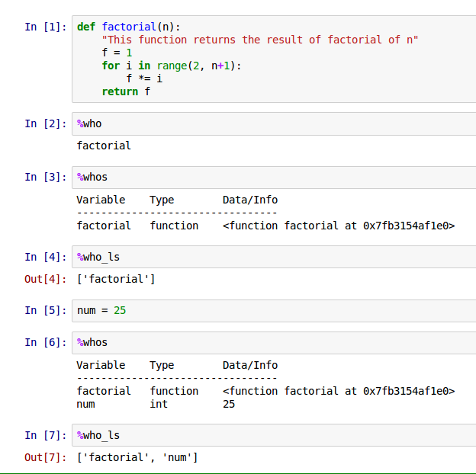Click the Out[7] output prompt
The width and height of the screenshot is (476, 474).
tap(46, 457)
